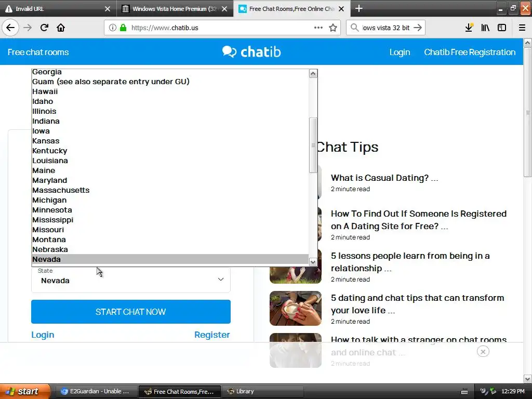Pick Kentucky from the state list
The height and width of the screenshot is (399, 532).
coord(170,151)
